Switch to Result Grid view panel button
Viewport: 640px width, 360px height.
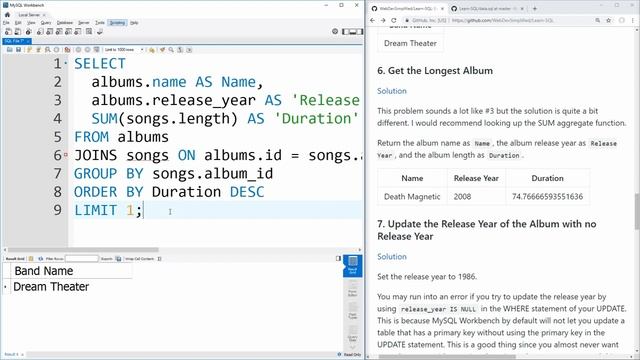pyautogui.click(x=353, y=265)
